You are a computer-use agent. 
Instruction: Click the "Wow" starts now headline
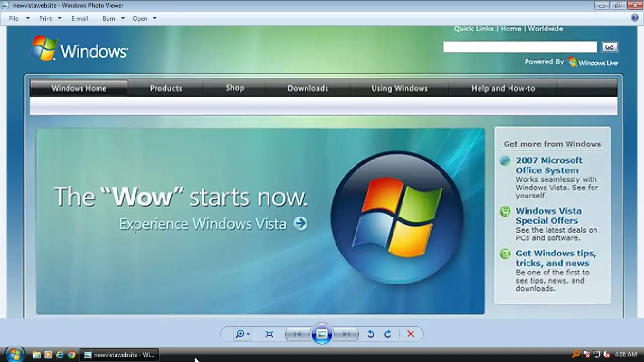point(181,197)
